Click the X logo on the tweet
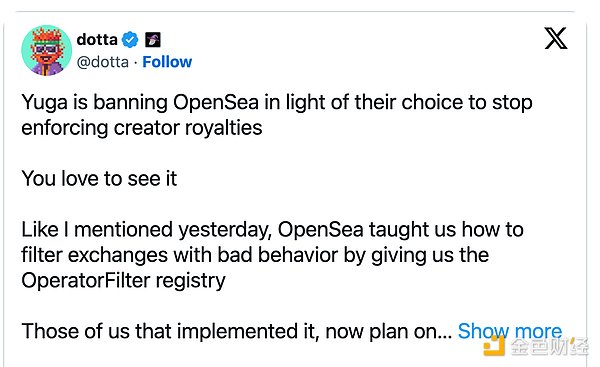 tap(556, 38)
